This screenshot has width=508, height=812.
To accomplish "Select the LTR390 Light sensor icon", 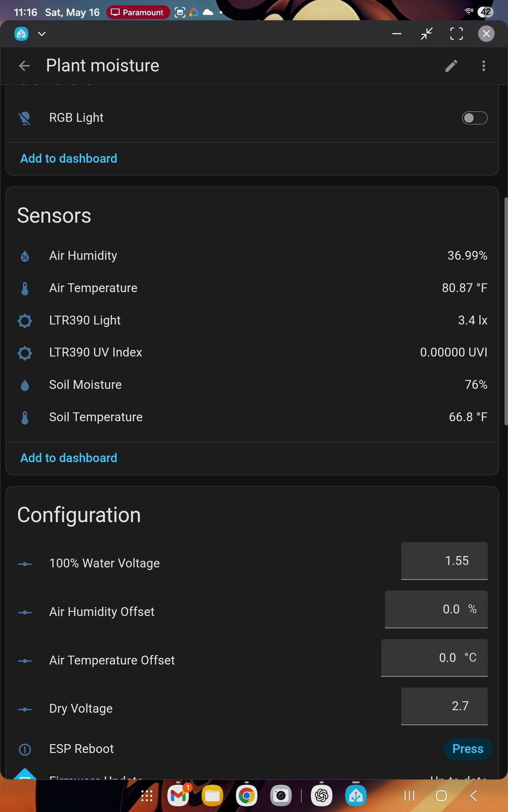I will click(x=25, y=321).
